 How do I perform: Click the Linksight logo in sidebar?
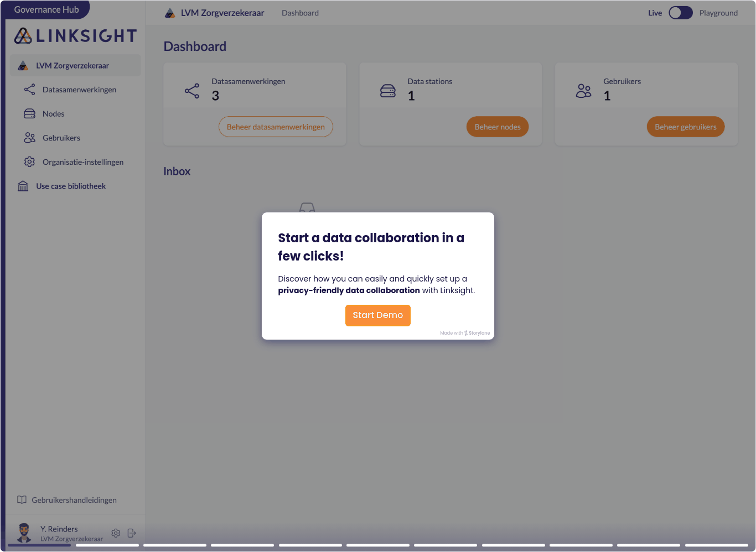point(75,36)
